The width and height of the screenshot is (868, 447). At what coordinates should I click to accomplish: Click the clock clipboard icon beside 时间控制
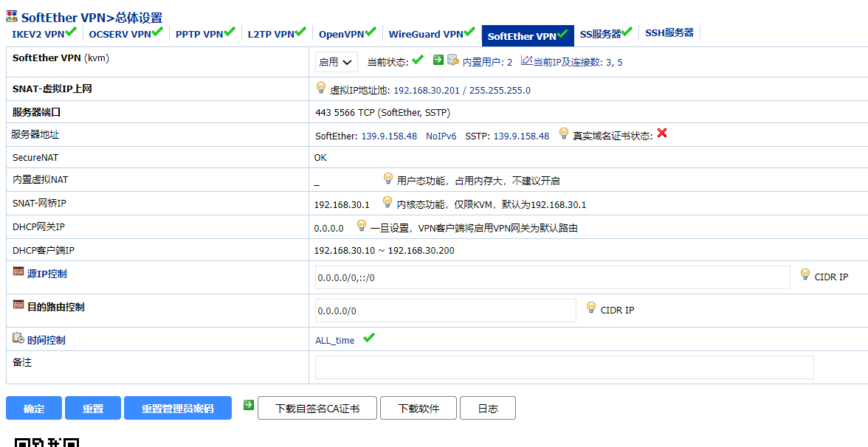18,338
